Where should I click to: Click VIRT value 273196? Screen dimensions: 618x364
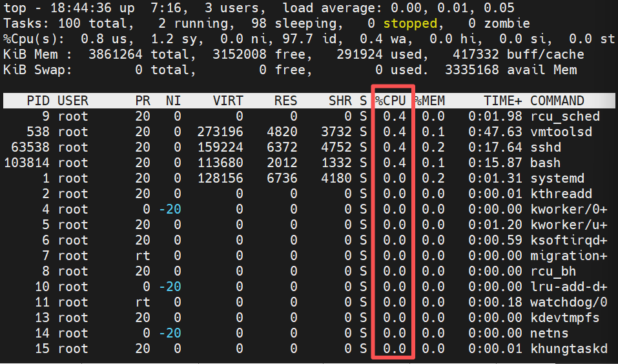click(220, 132)
